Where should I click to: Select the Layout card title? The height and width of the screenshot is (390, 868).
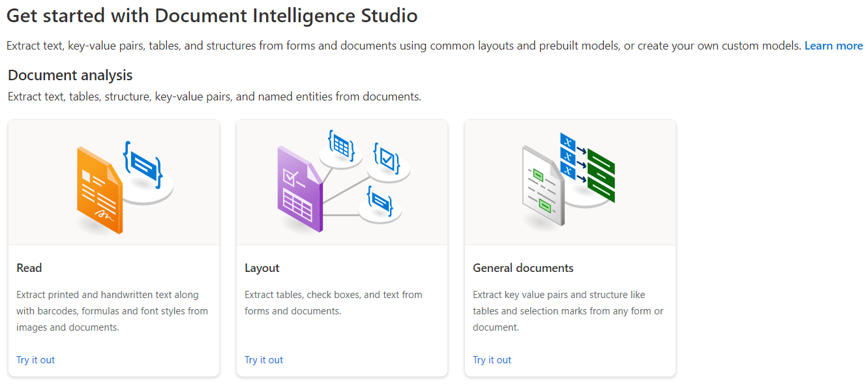click(x=262, y=268)
